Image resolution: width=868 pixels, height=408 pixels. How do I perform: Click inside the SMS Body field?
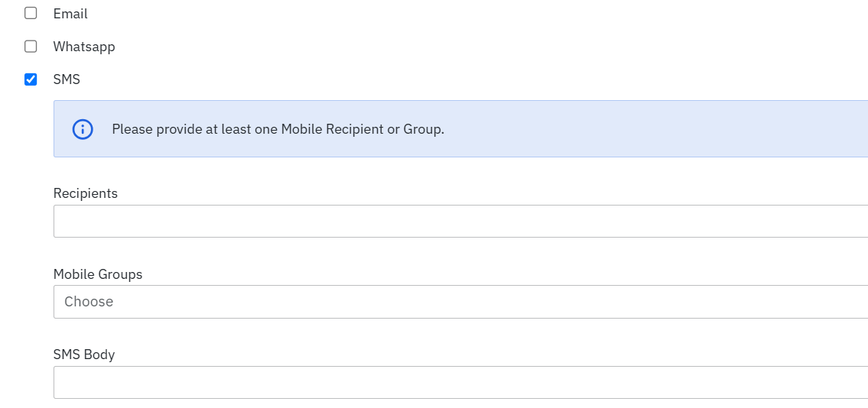459,382
